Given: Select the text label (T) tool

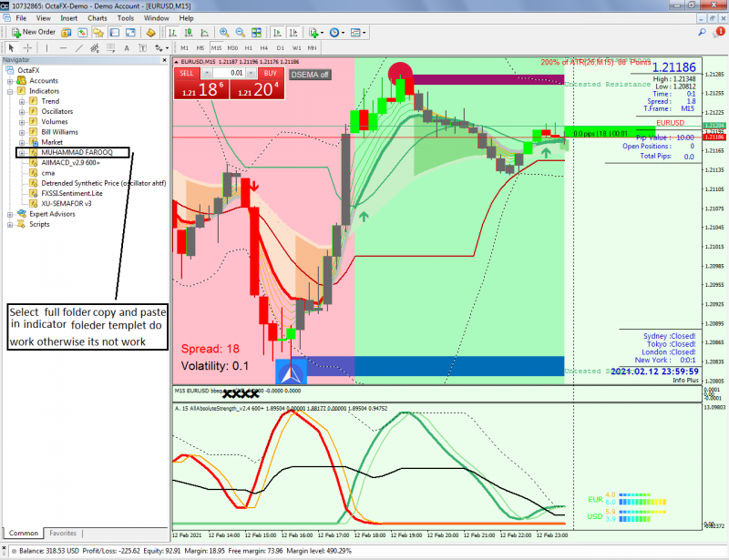Looking at the screenshot, I should coord(143,48).
